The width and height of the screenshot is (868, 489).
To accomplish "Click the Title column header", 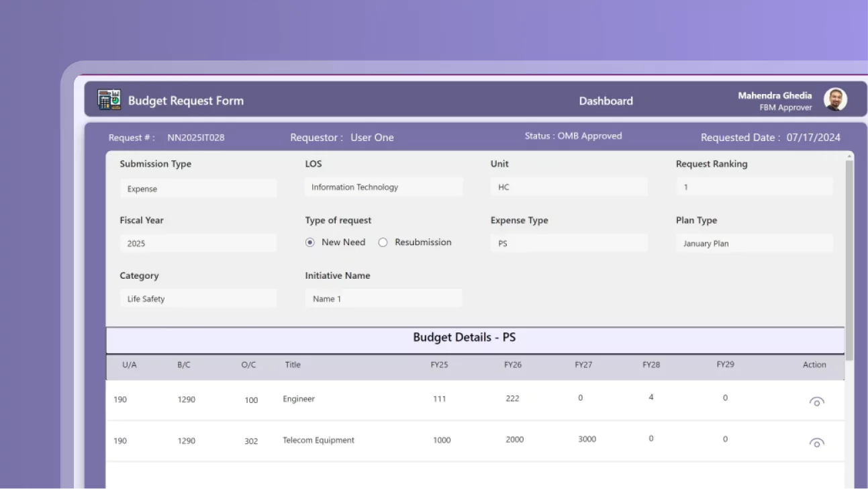I will pyautogui.click(x=293, y=365).
